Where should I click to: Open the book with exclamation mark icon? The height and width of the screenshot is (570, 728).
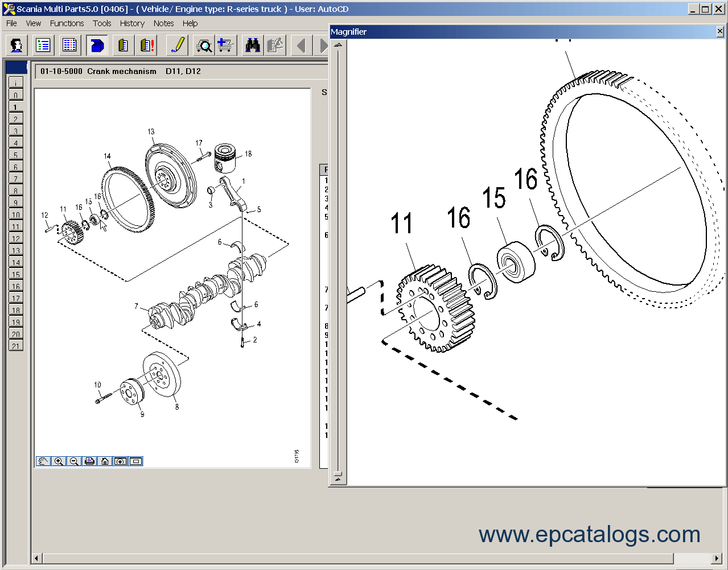[x=147, y=46]
